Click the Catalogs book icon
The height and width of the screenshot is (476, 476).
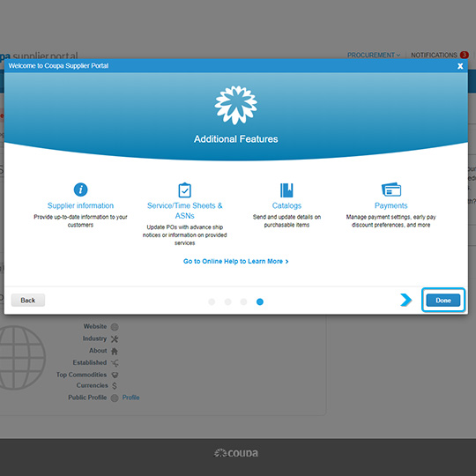point(286,190)
